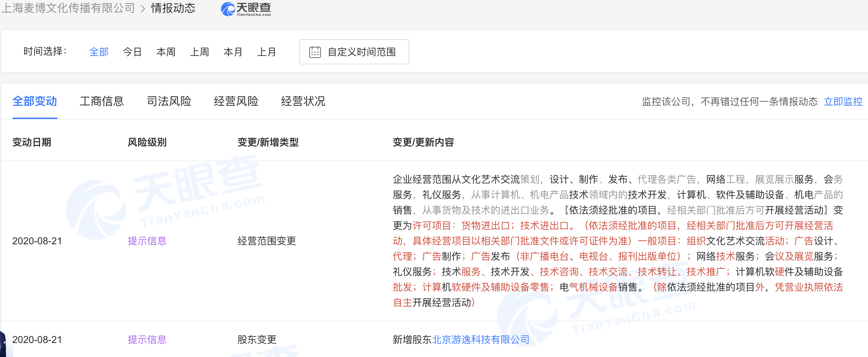
Task: Click the 变动日期 column header
Action: pyautogui.click(x=32, y=142)
